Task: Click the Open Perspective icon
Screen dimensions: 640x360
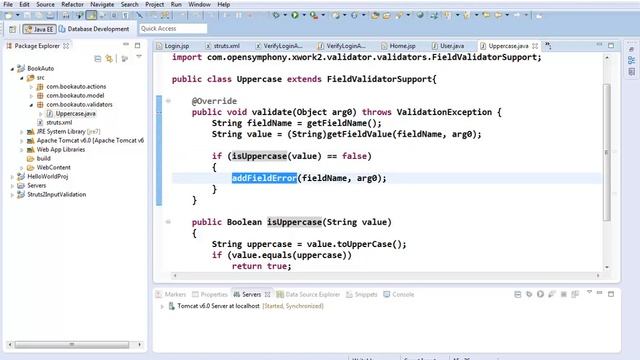Action: click(12, 29)
